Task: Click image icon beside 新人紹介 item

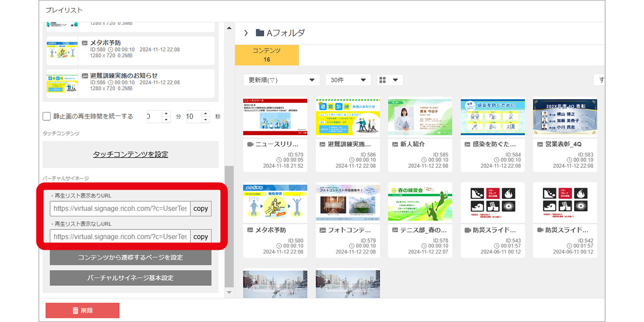Action: (395, 144)
